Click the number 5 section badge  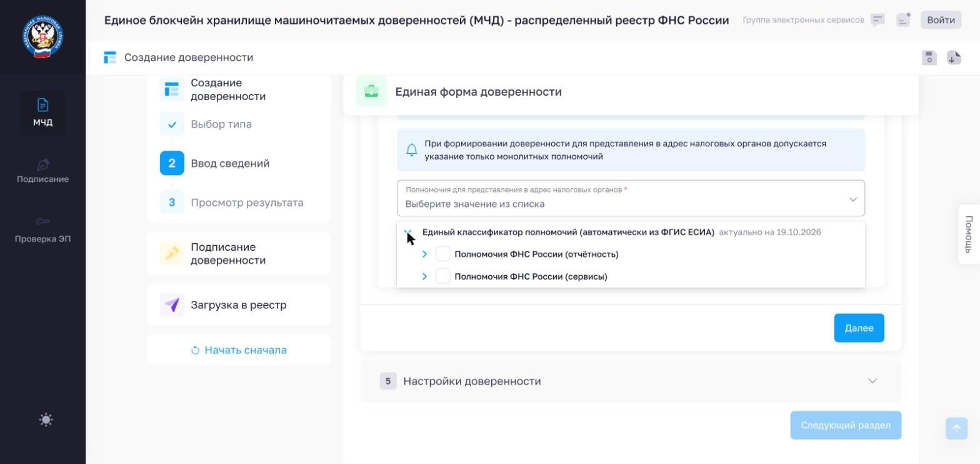click(x=388, y=381)
